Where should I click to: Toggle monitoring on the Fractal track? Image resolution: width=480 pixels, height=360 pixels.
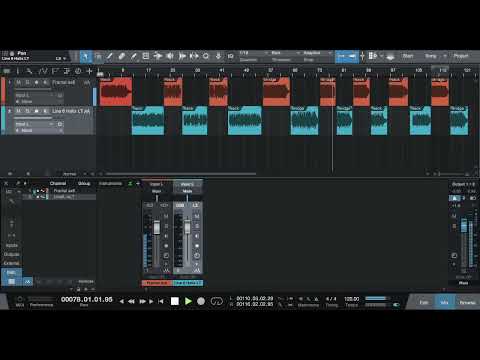(x=45, y=82)
